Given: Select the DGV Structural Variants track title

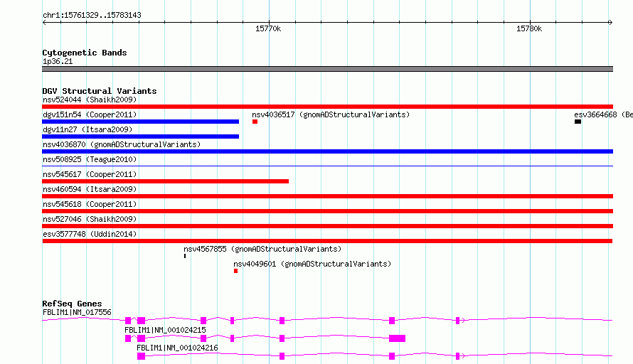Looking at the screenshot, I should (x=100, y=91).
